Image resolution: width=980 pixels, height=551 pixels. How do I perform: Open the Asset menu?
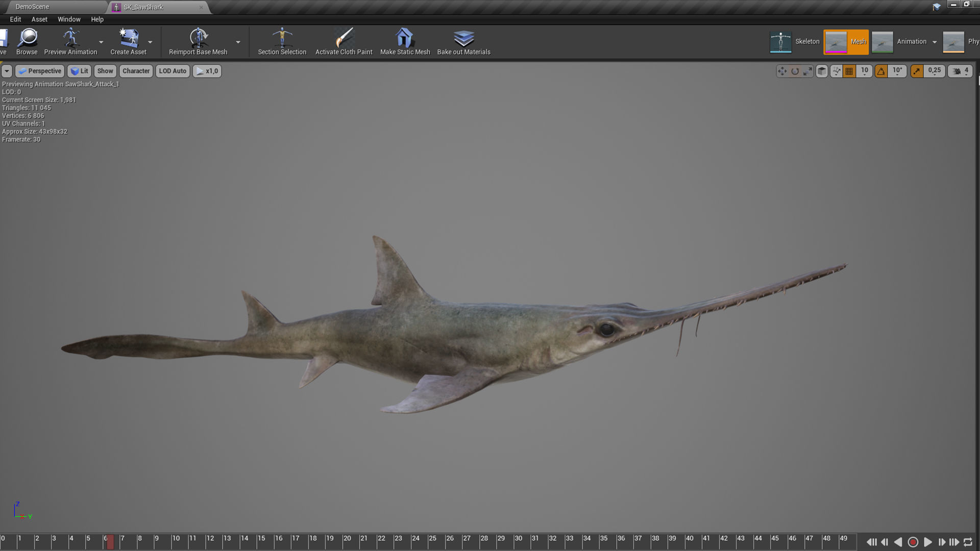coord(39,19)
